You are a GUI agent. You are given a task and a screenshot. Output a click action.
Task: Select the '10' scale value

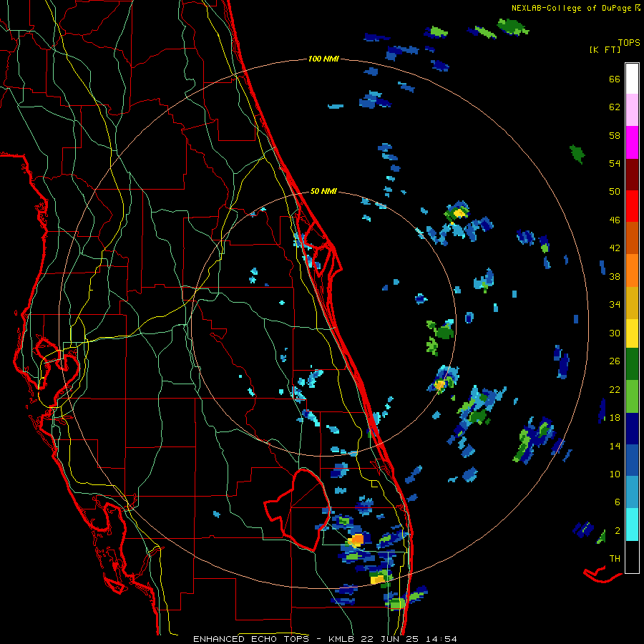coord(615,474)
